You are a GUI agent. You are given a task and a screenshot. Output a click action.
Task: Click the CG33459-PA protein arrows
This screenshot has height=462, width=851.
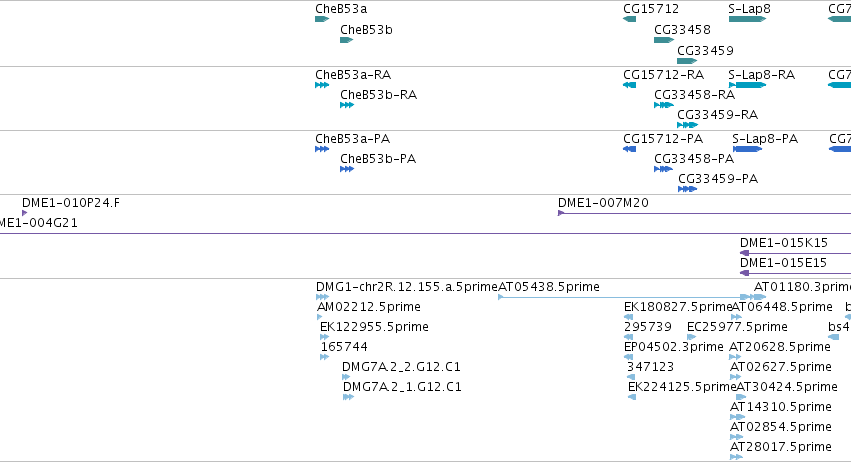pyautogui.click(x=688, y=189)
